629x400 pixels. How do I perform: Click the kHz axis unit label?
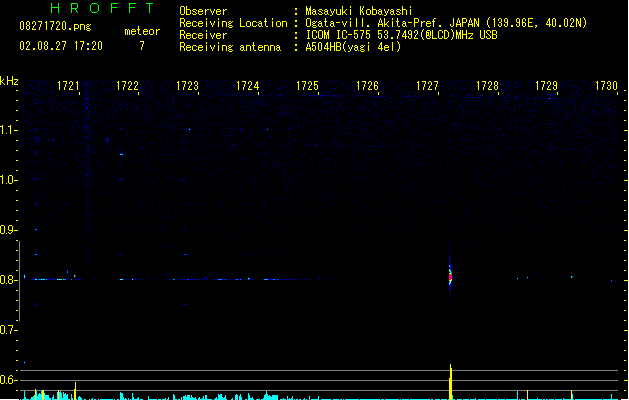9,81
